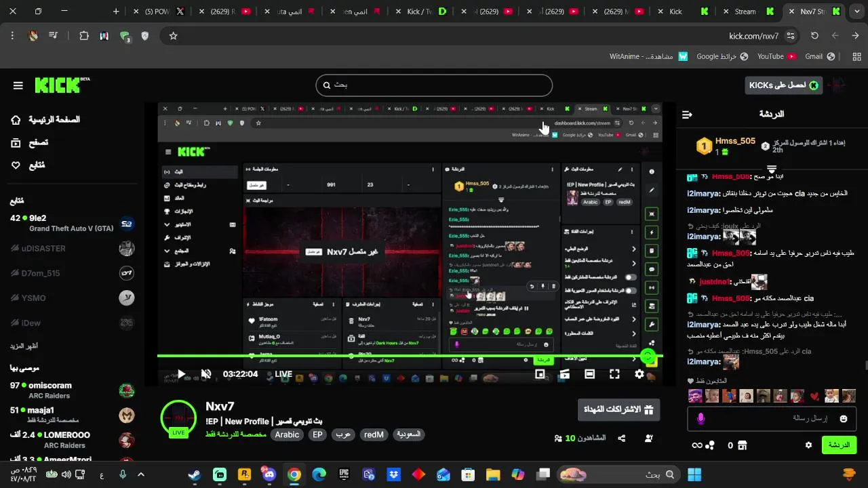
Task: Select the EP tag
Action: coord(317,434)
